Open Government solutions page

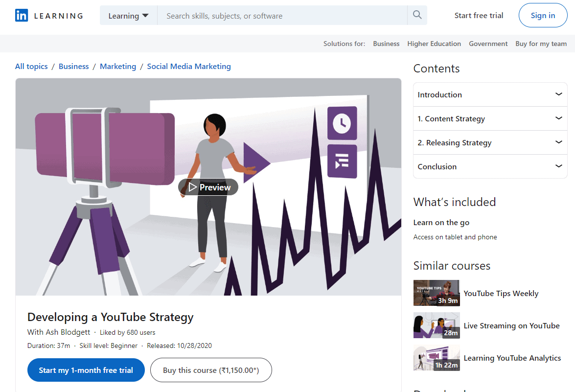488,43
